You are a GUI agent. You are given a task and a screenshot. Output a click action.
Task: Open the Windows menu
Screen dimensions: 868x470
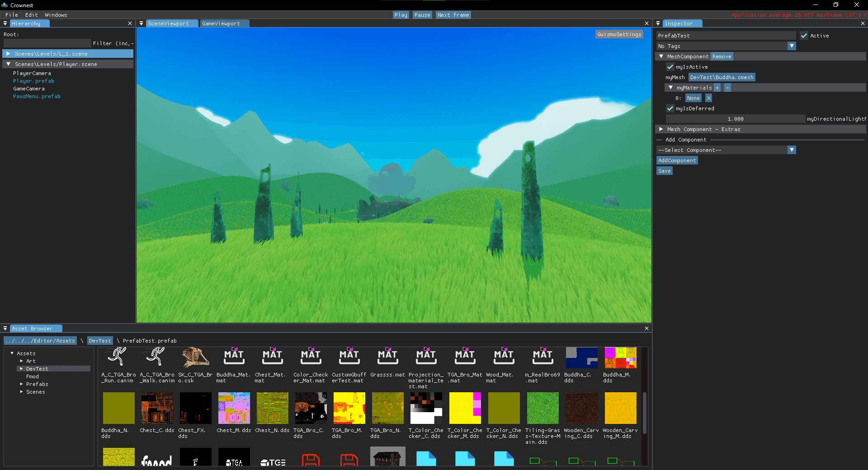pos(56,15)
